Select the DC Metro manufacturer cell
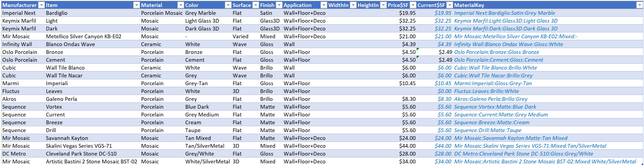The width and height of the screenshot is (644, 165). [23, 154]
